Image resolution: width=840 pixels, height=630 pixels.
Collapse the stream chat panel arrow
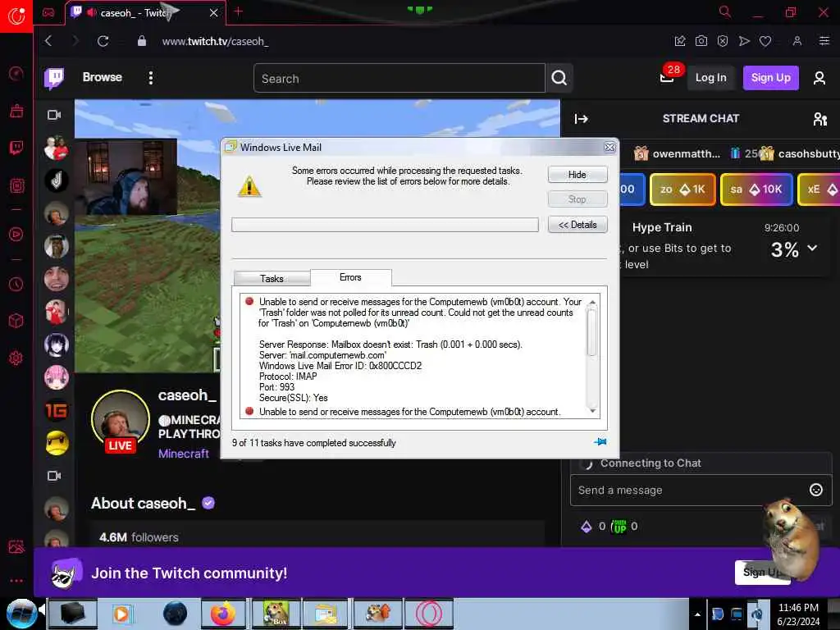tap(582, 119)
